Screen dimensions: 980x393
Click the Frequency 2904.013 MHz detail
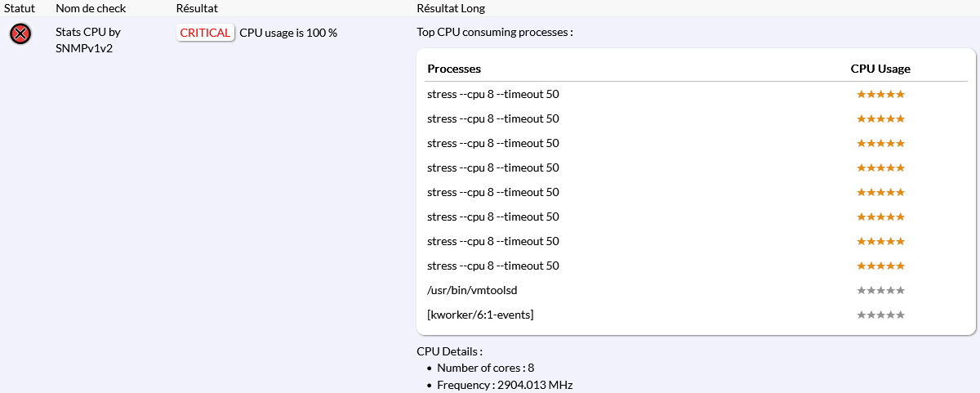click(x=505, y=385)
